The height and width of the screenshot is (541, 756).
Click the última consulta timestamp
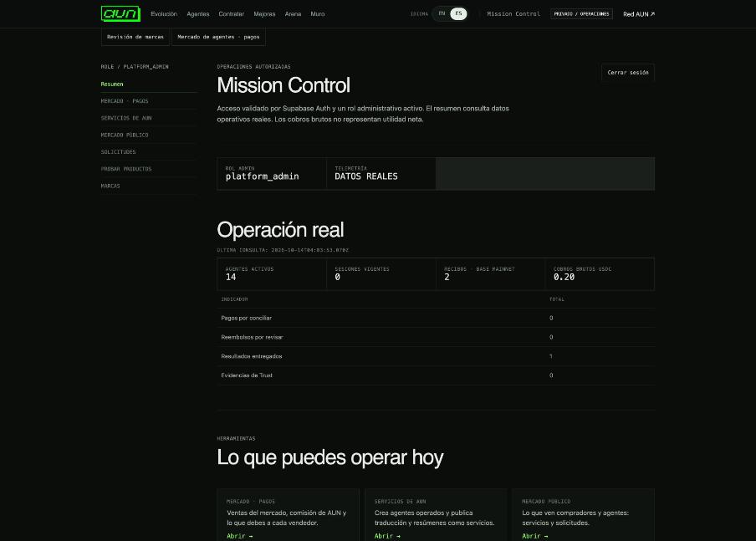point(283,250)
